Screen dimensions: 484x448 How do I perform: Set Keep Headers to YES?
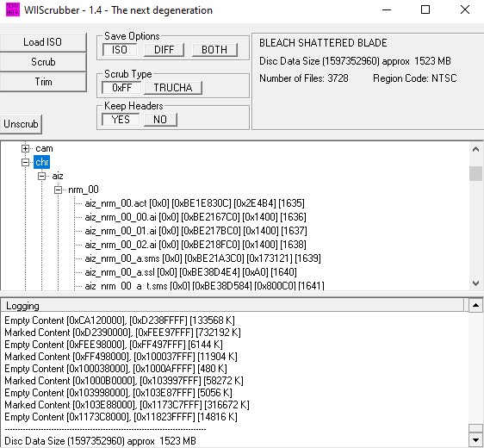click(121, 120)
